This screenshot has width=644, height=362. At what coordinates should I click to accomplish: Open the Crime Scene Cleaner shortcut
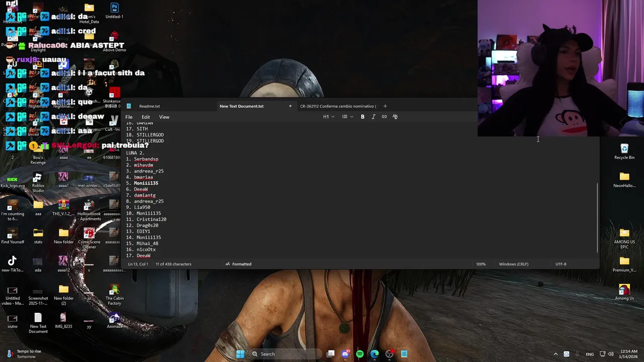89,238
